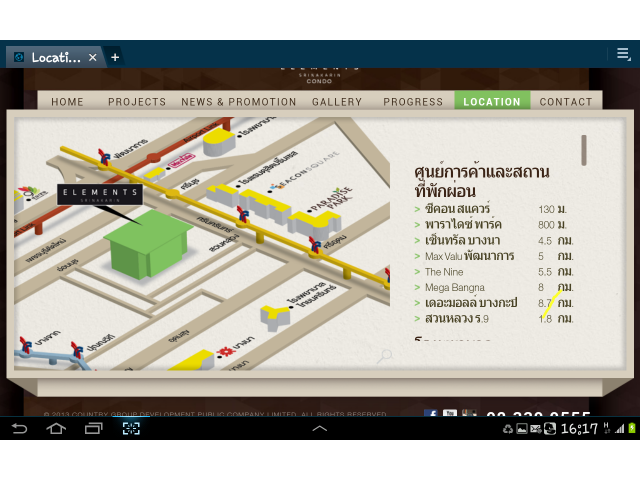
Task: Tap the battery status icon
Action: [x=632, y=428]
